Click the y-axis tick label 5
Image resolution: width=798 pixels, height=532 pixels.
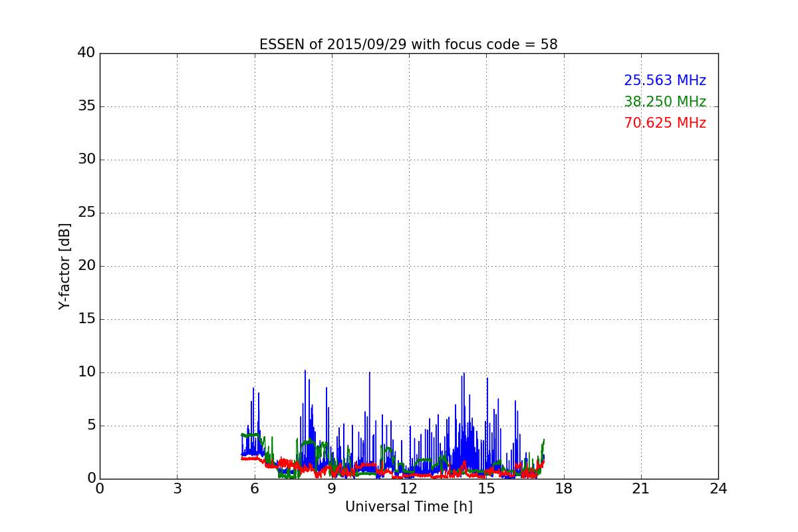pos(91,426)
